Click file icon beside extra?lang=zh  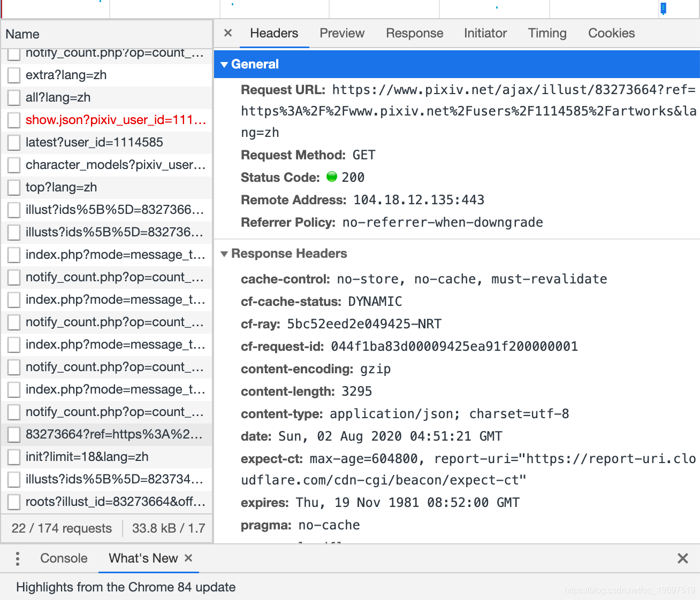coord(14,75)
